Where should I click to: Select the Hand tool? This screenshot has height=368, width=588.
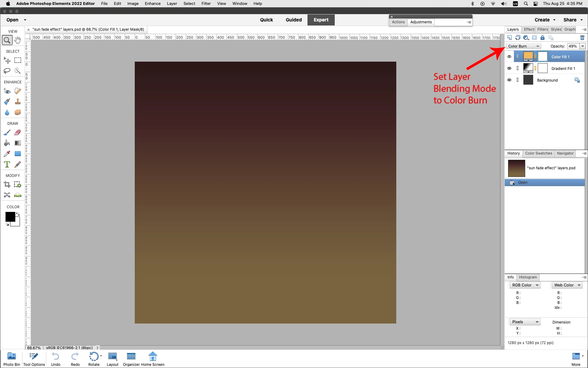pos(18,40)
